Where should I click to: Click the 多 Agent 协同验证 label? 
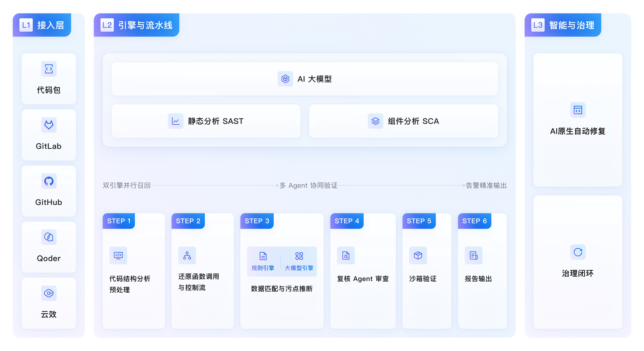point(309,185)
